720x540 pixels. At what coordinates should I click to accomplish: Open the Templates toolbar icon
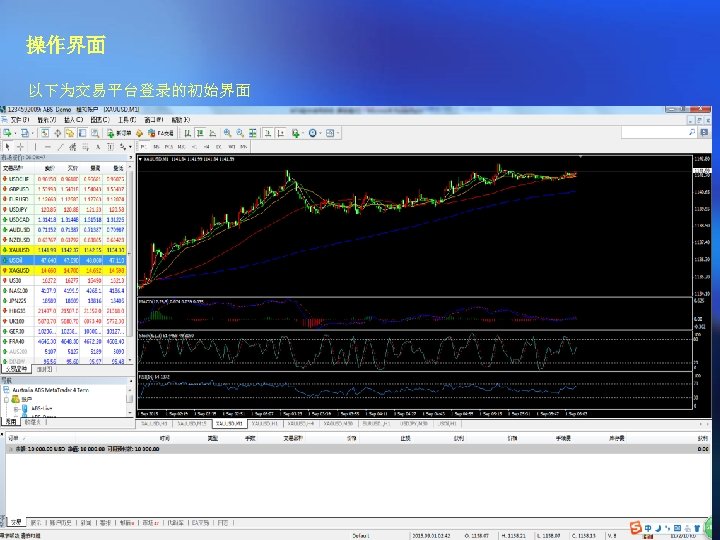coord(330,133)
